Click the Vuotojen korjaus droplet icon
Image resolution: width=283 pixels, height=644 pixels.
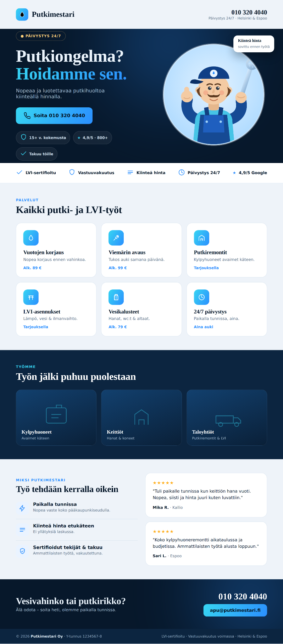[x=31, y=238]
